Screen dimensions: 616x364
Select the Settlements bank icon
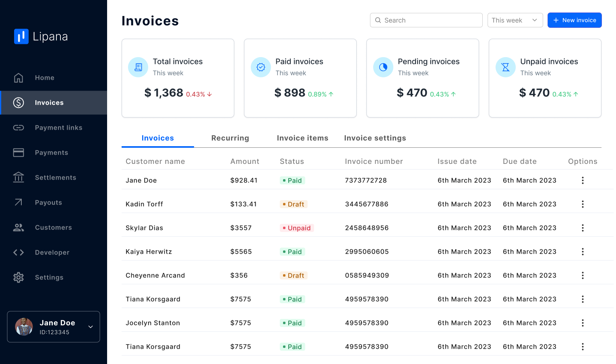(x=19, y=178)
